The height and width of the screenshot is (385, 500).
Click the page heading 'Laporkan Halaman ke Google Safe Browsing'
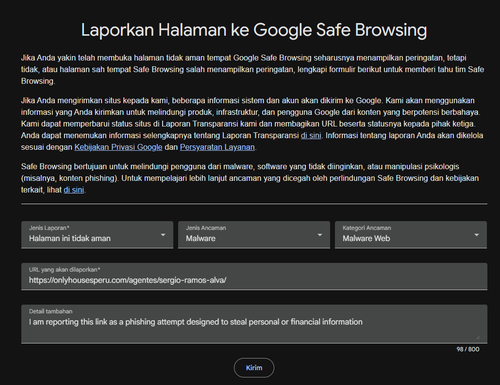tap(254, 30)
